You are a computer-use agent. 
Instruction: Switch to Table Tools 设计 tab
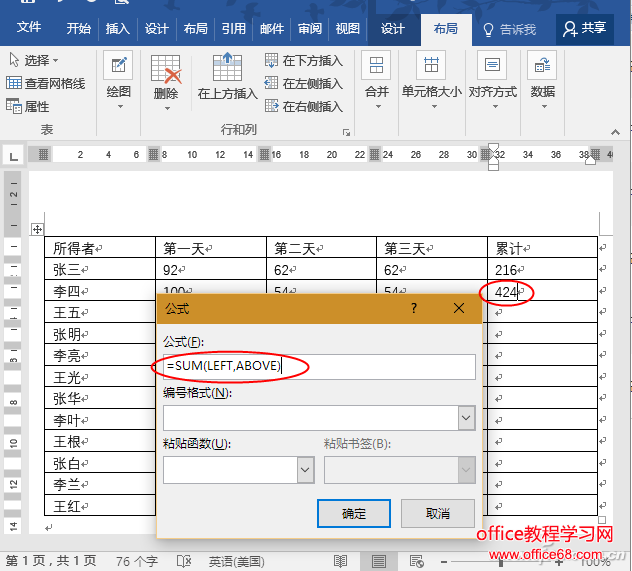pyautogui.click(x=392, y=29)
